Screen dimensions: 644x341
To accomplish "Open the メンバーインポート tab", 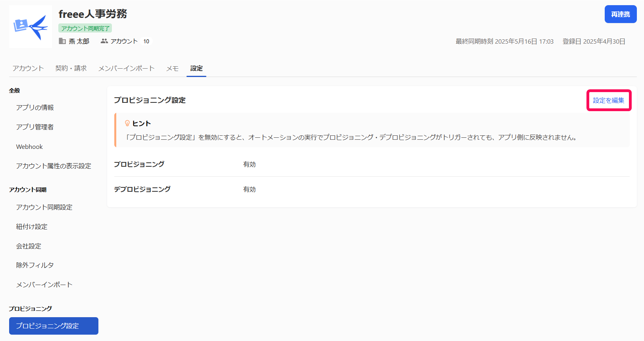I will 127,68.
